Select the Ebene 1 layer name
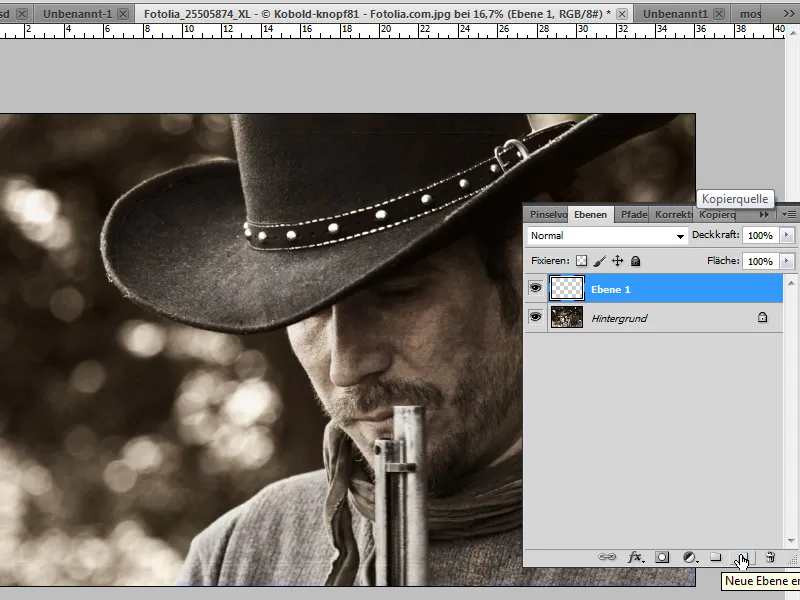Image resolution: width=800 pixels, height=600 pixels. 611,289
